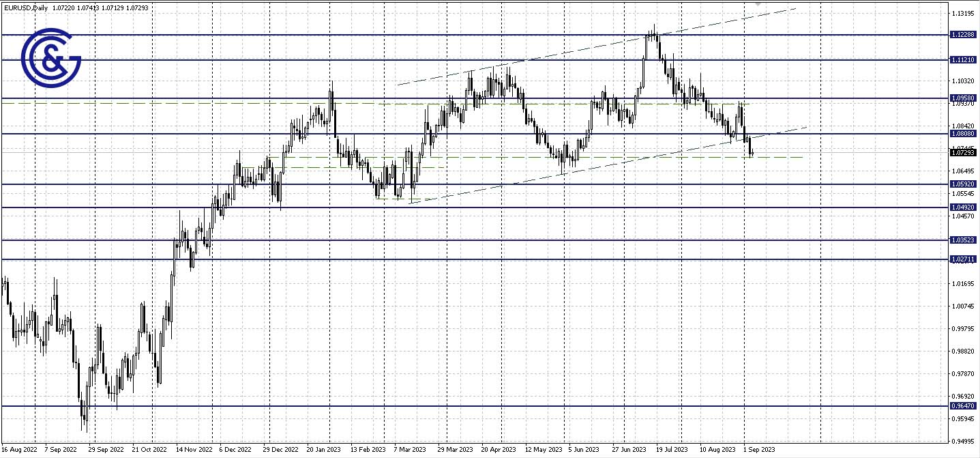Click the 1.04920 price level tag
Image resolution: width=980 pixels, height=458 pixels.
964,207
